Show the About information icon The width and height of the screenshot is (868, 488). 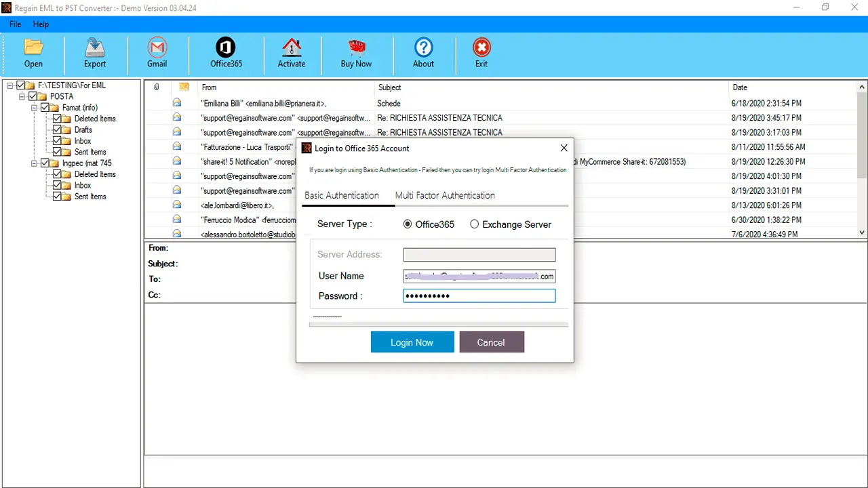(424, 53)
